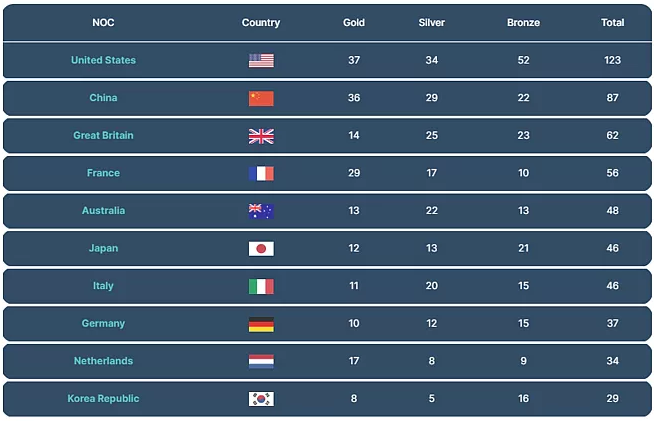Click China's total medal count 87
The height and width of the screenshot is (421, 654).
[x=612, y=98]
